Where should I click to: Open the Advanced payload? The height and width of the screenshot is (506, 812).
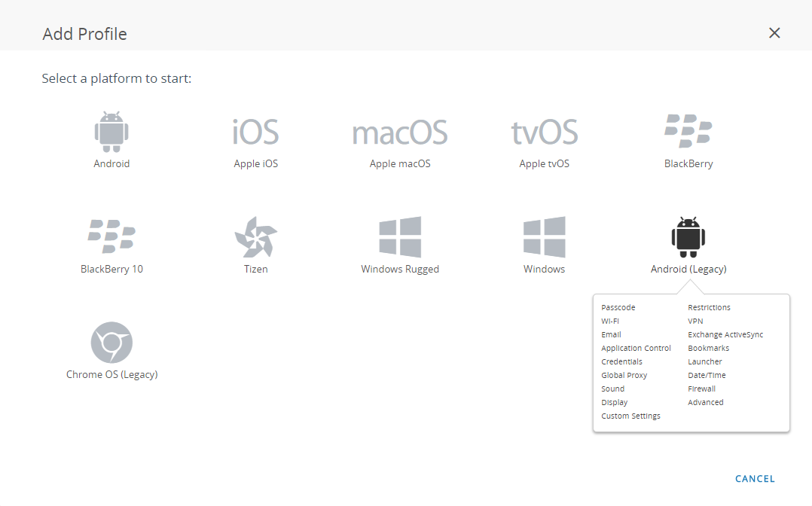click(x=705, y=402)
